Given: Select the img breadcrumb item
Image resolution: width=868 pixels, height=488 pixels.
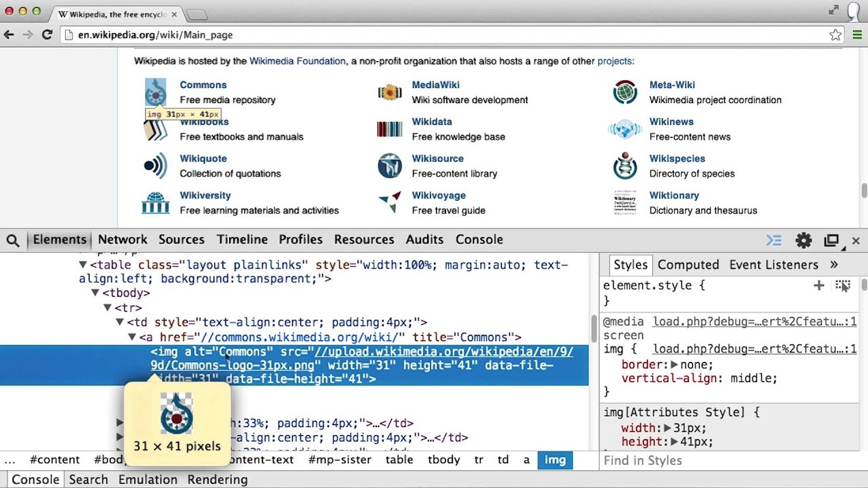Looking at the screenshot, I should [x=555, y=460].
